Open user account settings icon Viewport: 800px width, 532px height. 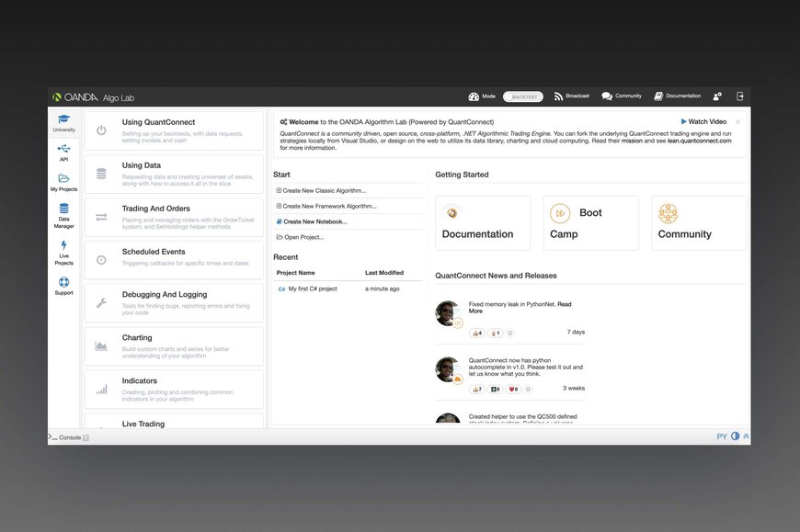coord(717,96)
